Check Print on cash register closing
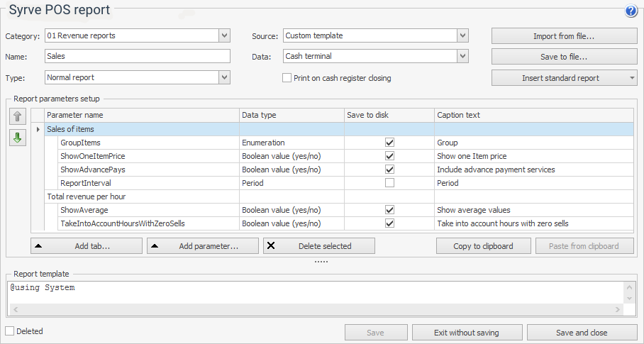The image size is (644, 344). pyautogui.click(x=287, y=78)
